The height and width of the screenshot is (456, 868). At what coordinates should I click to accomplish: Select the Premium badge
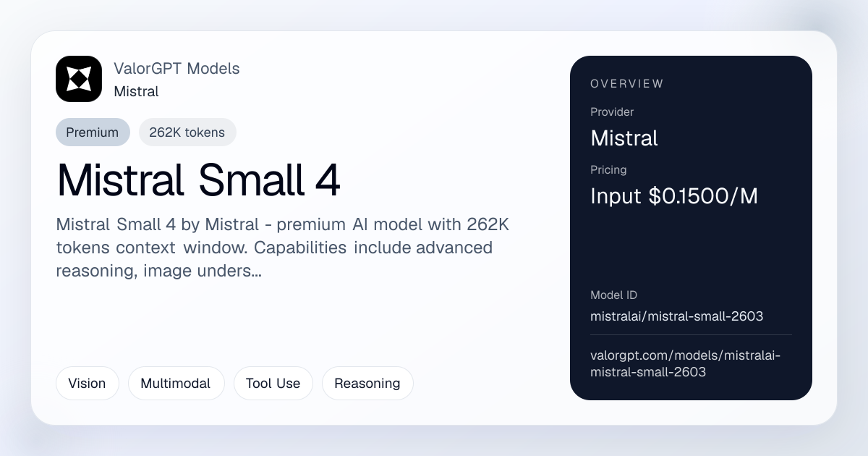93,132
